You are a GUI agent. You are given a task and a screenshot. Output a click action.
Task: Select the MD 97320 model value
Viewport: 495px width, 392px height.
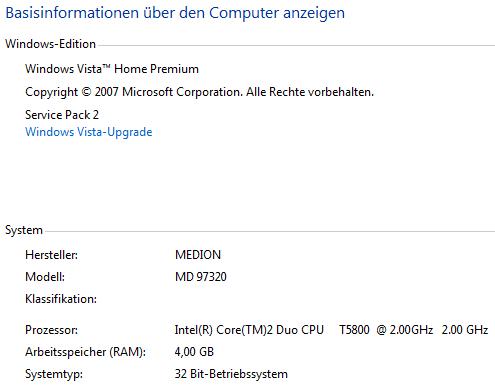[x=201, y=277]
